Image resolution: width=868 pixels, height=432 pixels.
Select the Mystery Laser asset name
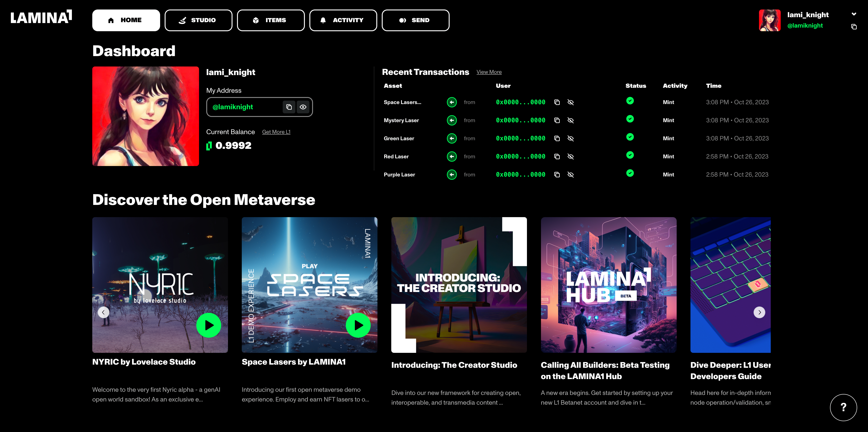[x=401, y=120]
